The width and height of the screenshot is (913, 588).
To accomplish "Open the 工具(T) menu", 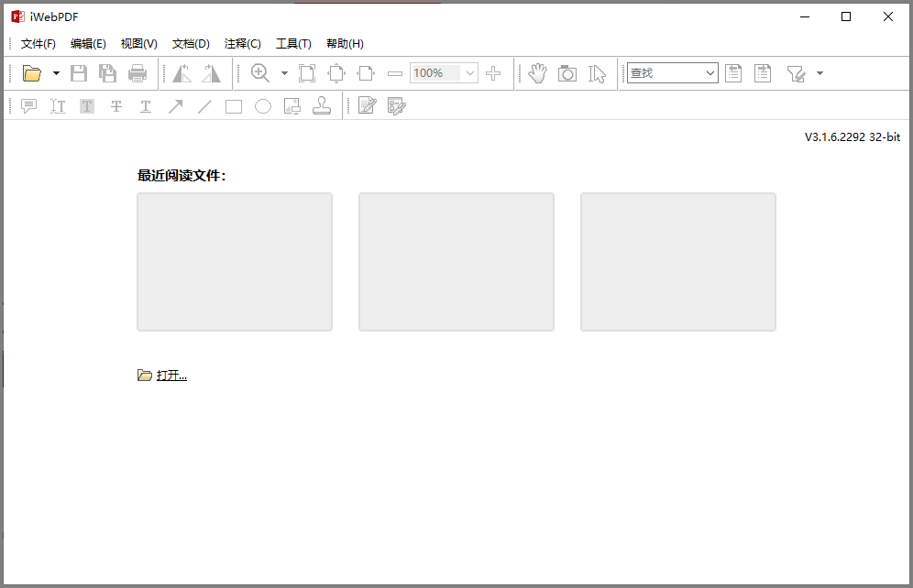I will click(x=293, y=44).
